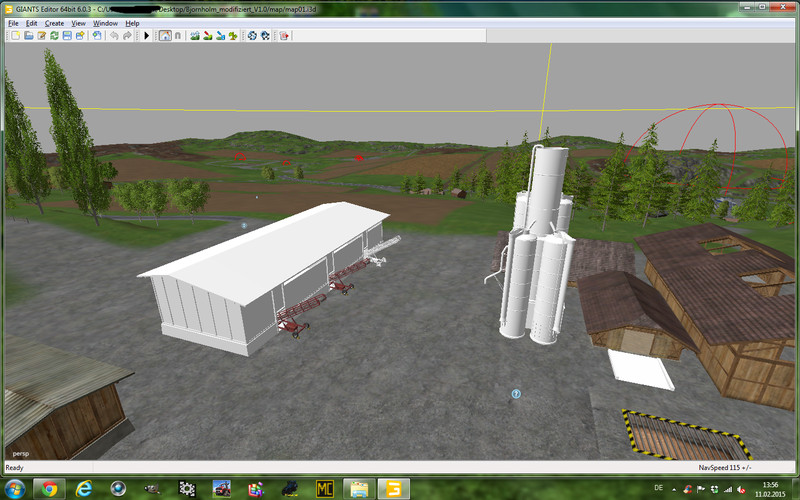Viewport: 800px width, 500px height.
Task: Open the Create menu
Action: tap(54, 23)
